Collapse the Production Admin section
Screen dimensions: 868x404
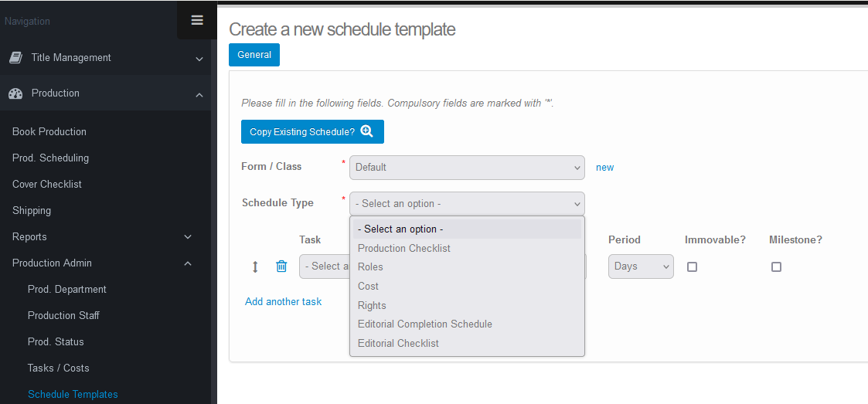pyautogui.click(x=188, y=263)
